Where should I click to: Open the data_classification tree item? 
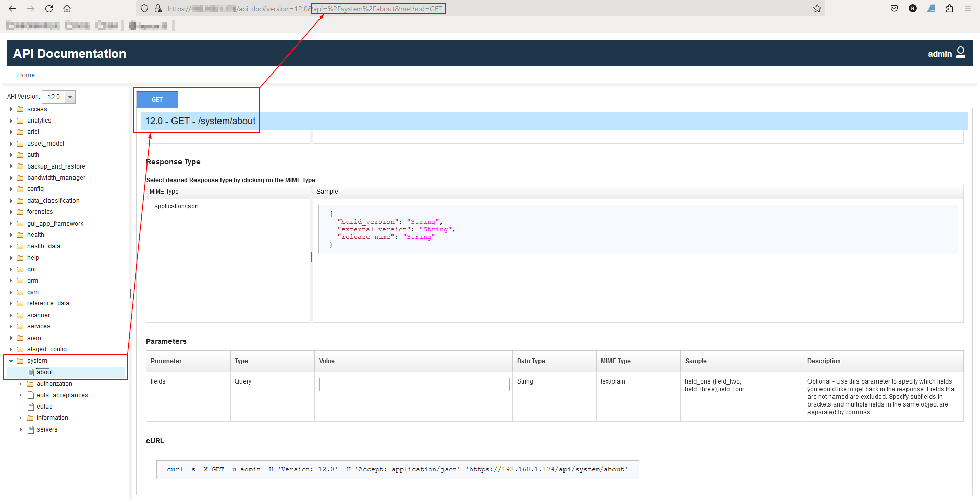(x=53, y=201)
